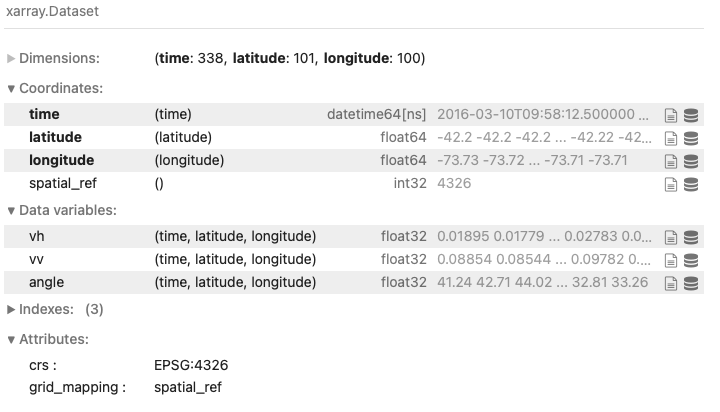
Task: Expand the Indexes section
Action: pyautogui.click(x=55, y=310)
